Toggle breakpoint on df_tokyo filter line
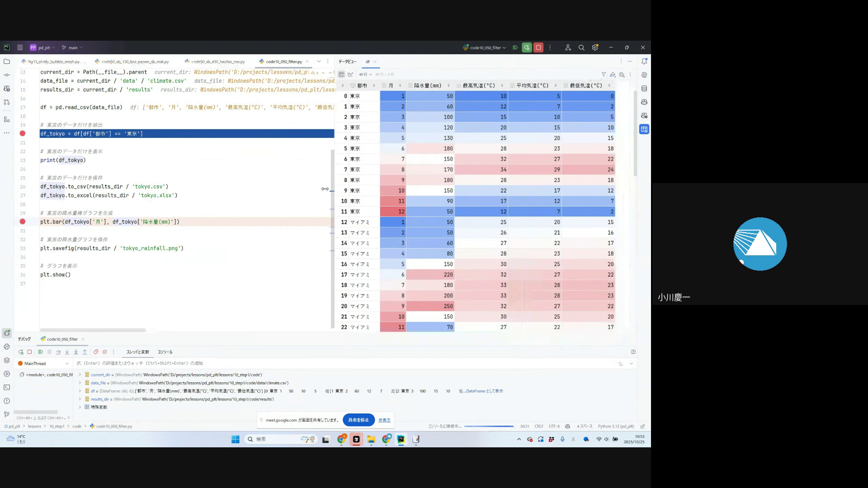Viewport: 868px width, 488px height. [x=22, y=134]
